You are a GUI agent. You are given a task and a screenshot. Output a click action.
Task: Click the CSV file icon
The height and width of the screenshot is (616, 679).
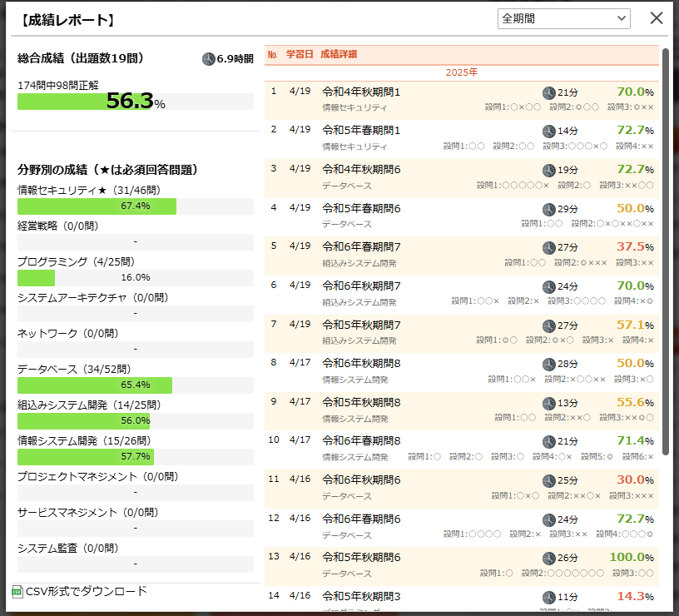(x=17, y=592)
